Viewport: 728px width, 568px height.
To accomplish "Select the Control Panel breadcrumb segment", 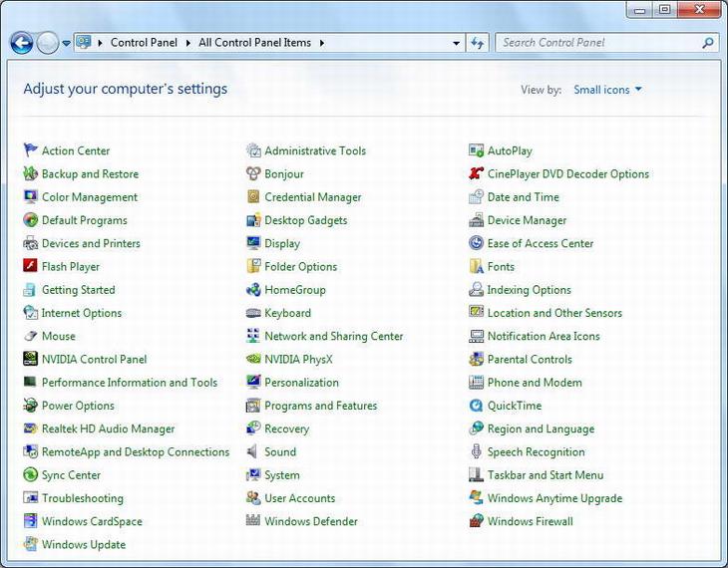I will [144, 43].
